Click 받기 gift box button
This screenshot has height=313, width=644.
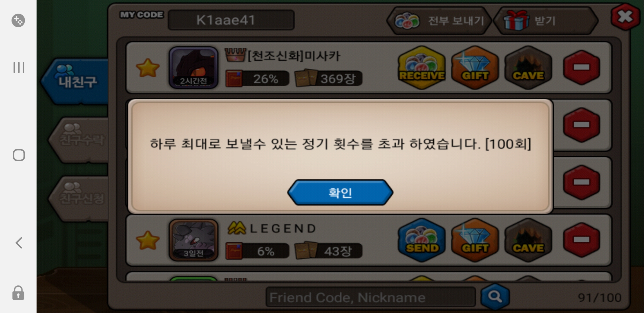coord(545,21)
